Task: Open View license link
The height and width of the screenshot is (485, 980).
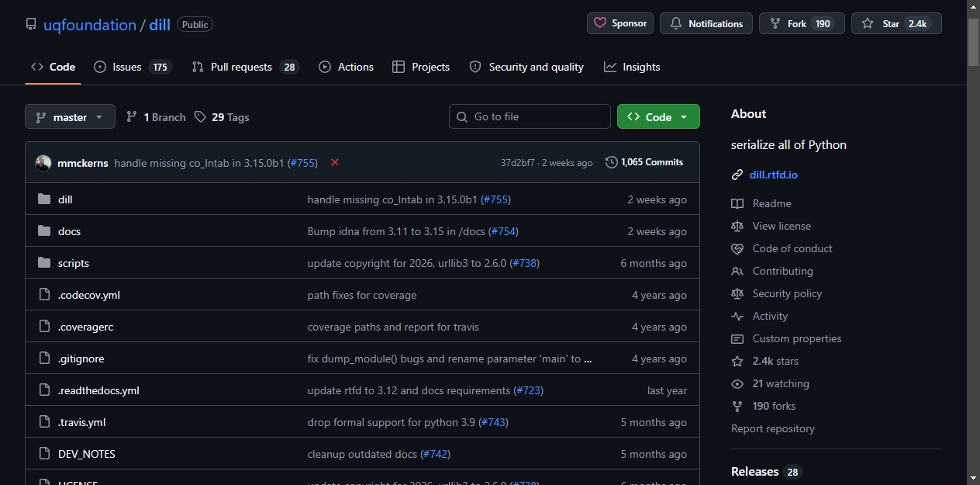Action: pyautogui.click(x=771, y=226)
